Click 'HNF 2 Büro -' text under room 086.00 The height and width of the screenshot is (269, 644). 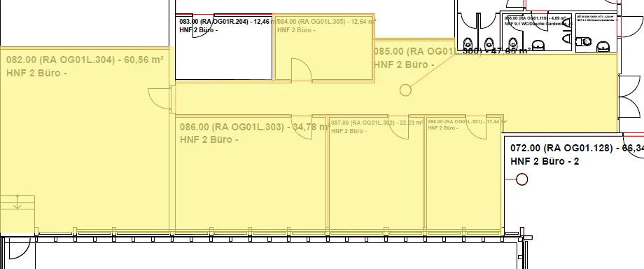pyautogui.click(x=209, y=140)
